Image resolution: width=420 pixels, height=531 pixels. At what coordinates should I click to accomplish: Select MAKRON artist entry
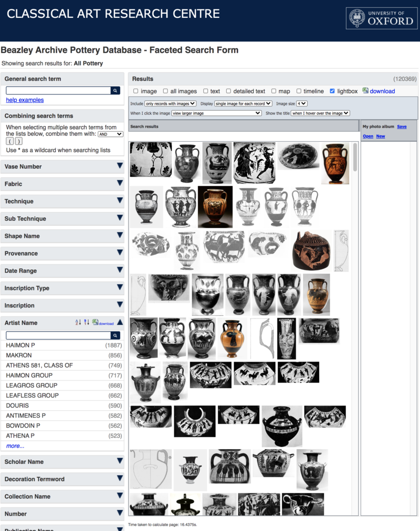pyautogui.click(x=62, y=355)
